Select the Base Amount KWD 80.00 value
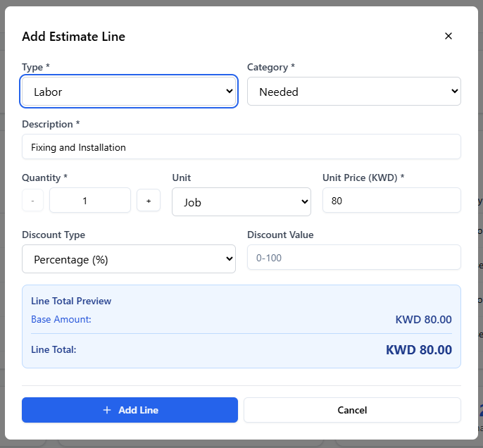Screen dimensions: 483x448 (423, 320)
